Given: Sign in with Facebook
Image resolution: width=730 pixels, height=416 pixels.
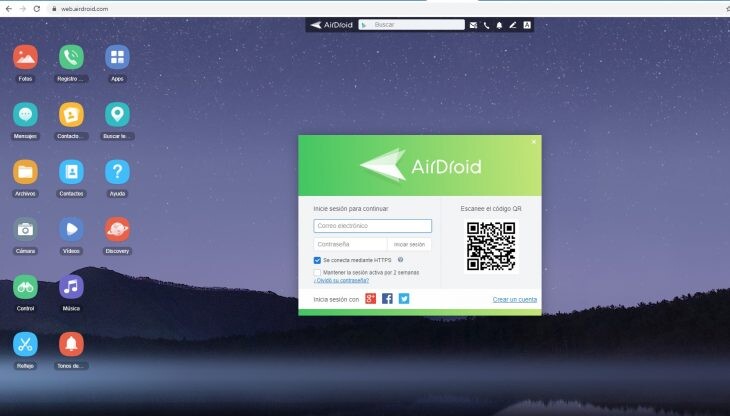Looking at the screenshot, I should point(387,299).
